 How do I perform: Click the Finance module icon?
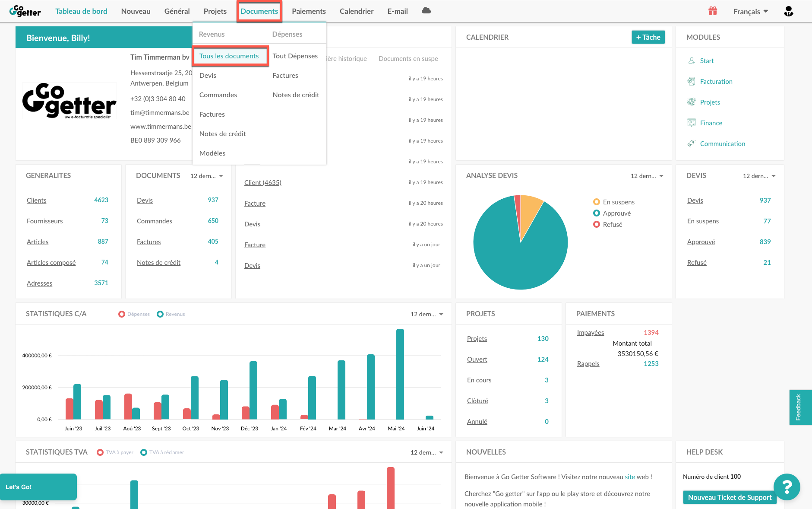pyautogui.click(x=692, y=123)
